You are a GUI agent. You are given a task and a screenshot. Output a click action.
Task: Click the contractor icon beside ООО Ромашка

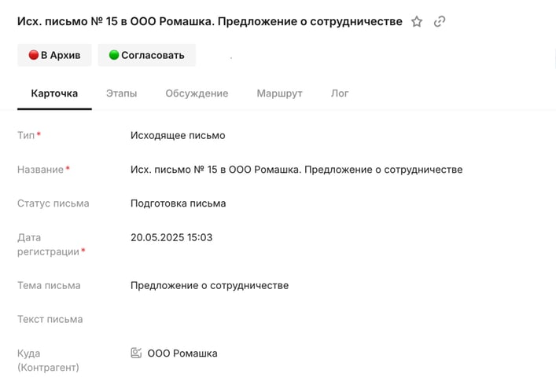click(136, 354)
